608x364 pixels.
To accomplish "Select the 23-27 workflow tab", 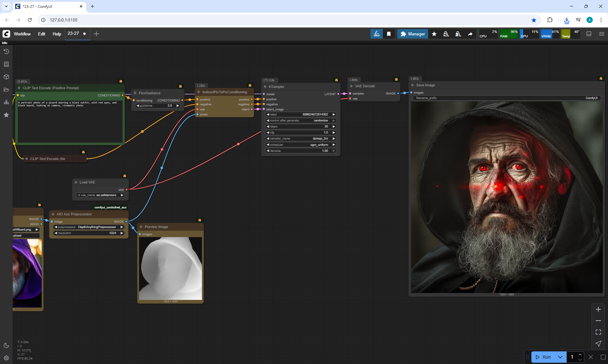I will point(73,34).
